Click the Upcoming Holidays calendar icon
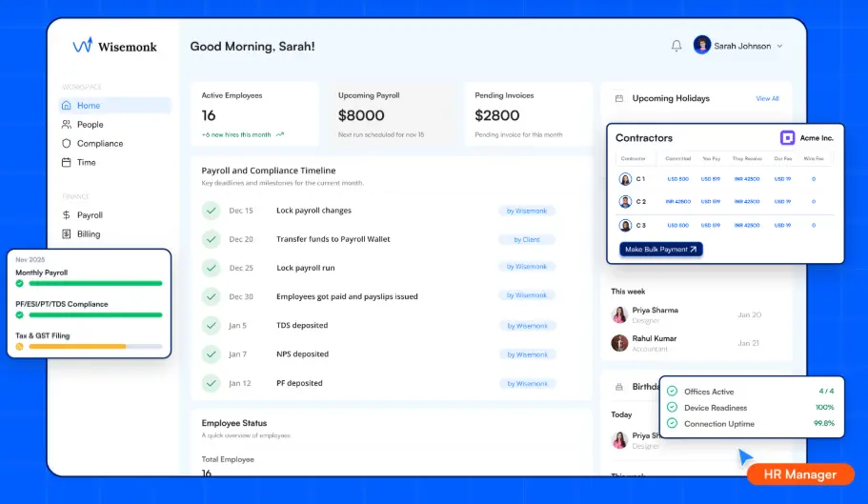 click(619, 98)
